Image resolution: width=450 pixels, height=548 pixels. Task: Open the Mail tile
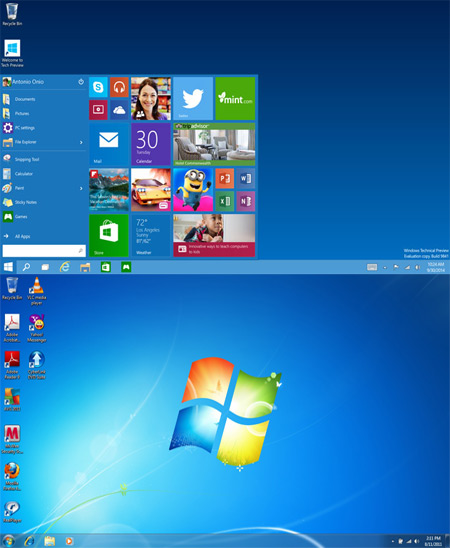tap(109, 144)
